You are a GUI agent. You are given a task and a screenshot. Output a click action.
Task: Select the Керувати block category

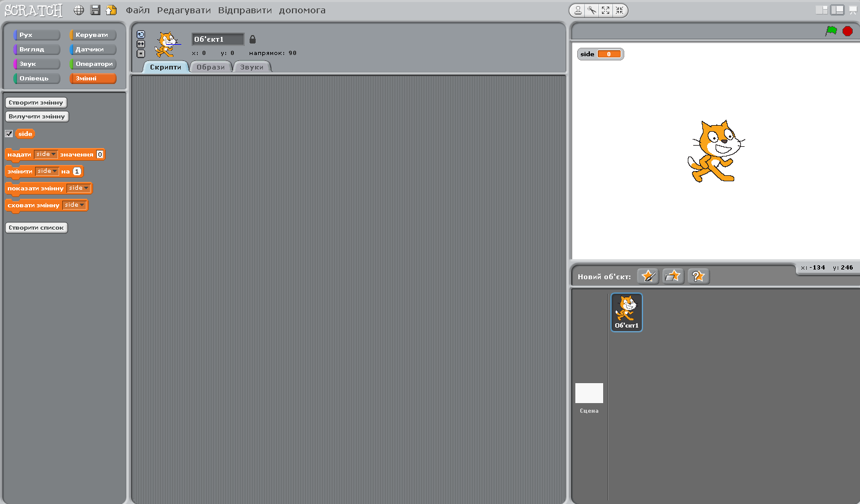[x=93, y=35]
